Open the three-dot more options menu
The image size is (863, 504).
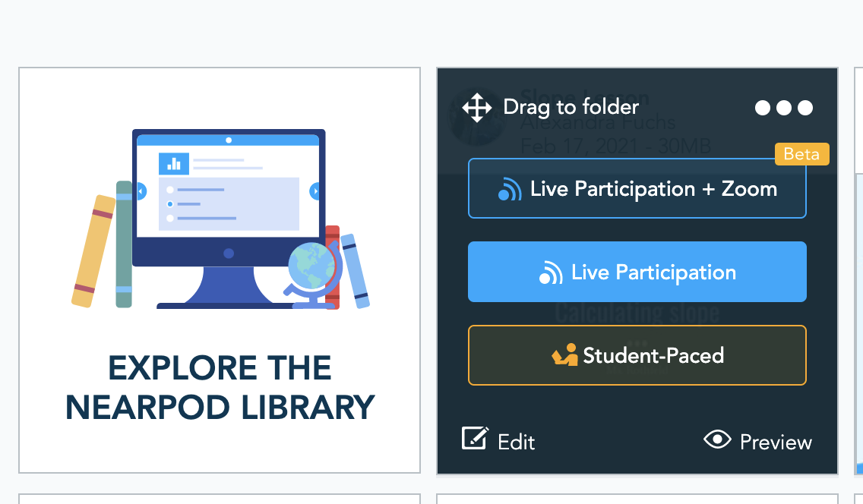click(x=784, y=108)
